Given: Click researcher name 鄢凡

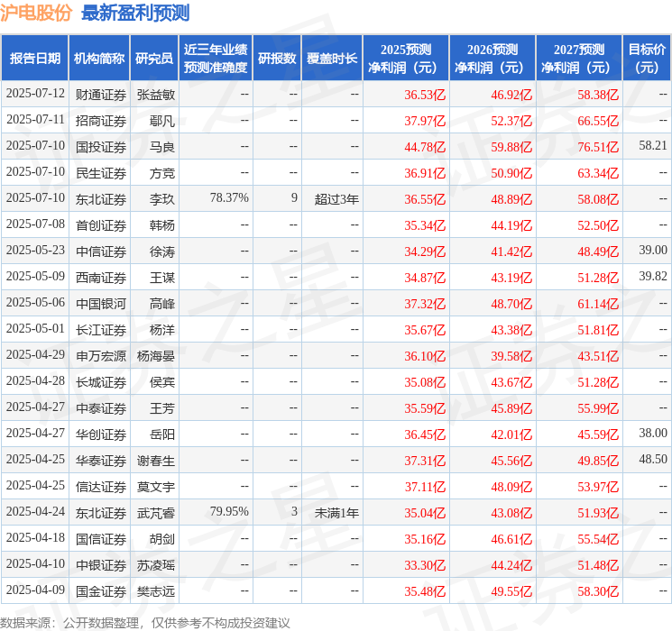Looking at the screenshot, I should click(162, 121).
